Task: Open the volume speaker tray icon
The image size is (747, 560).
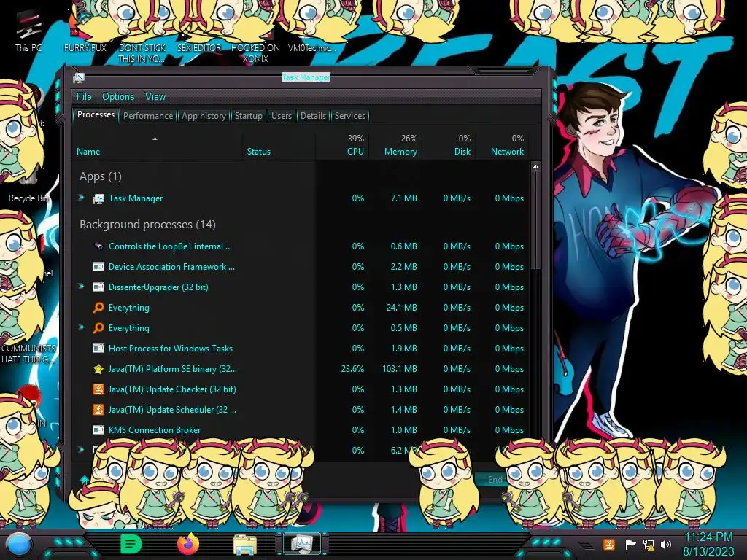Action: pos(666,544)
